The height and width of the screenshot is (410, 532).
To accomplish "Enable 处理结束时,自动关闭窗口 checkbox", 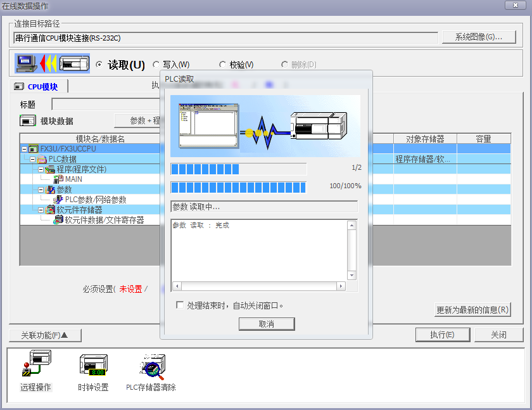I will point(180,305).
